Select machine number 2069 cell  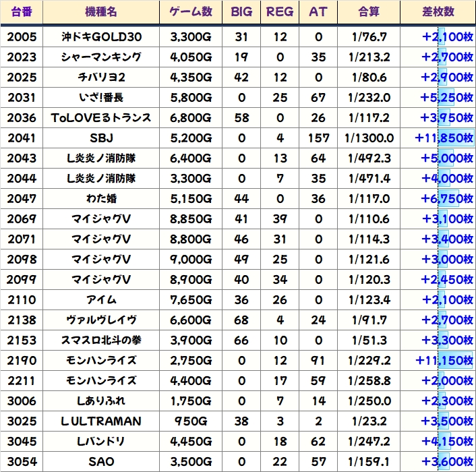point(22,219)
